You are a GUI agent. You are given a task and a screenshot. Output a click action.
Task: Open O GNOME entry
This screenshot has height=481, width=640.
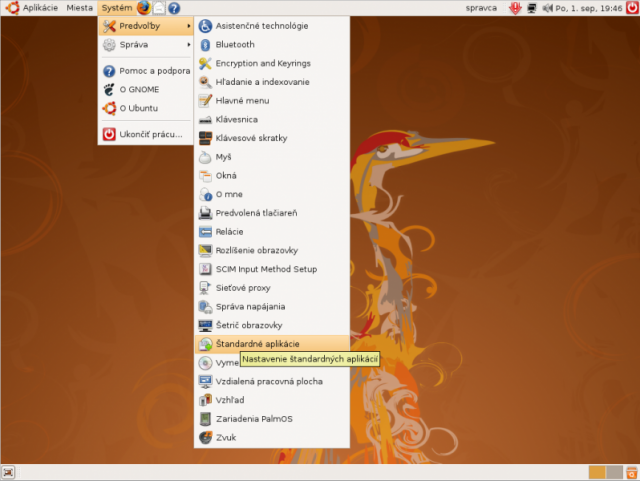[146, 89]
